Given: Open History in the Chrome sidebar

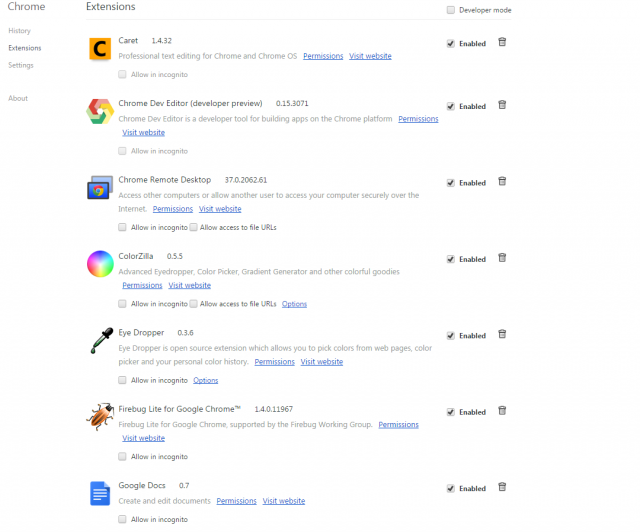Looking at the screenshot, I should click(x=20, y=31).
